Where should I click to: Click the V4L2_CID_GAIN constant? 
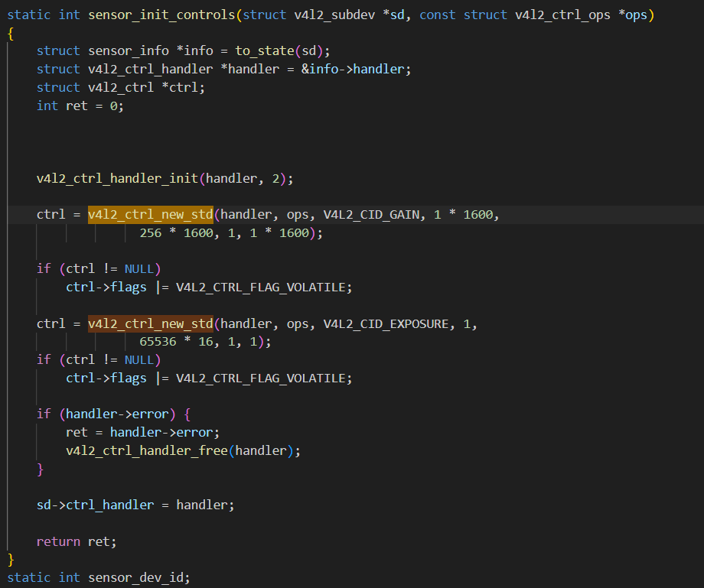pos(371,215)
